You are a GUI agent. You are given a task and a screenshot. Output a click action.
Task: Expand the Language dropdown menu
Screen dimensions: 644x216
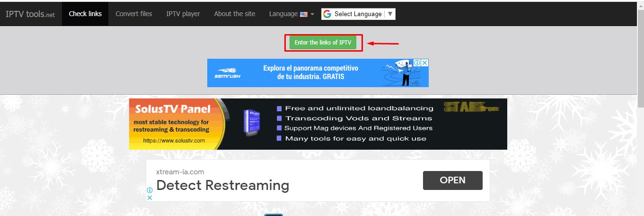(x=291, y=14)
